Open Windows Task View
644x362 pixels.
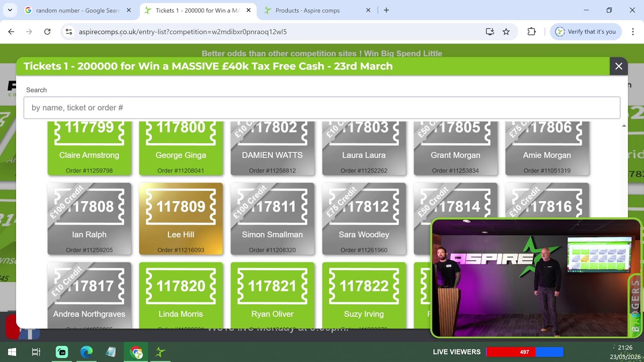tap(36, 352)
